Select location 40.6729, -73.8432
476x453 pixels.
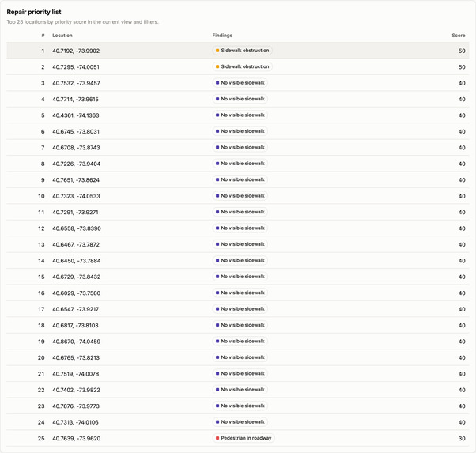click(x=77, y=277)
